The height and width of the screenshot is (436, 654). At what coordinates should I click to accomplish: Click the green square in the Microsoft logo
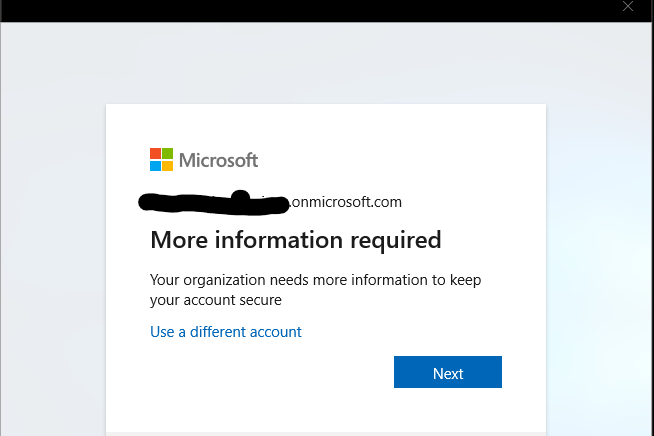pos(167,153)
